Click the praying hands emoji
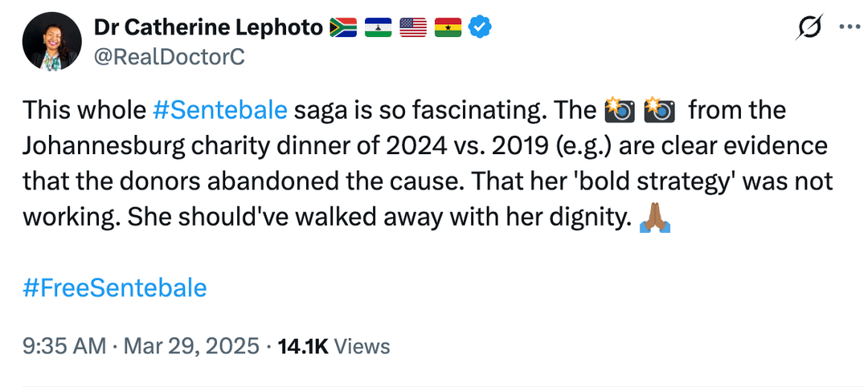This screenshot has height=387, width=868. pos(654,219)
